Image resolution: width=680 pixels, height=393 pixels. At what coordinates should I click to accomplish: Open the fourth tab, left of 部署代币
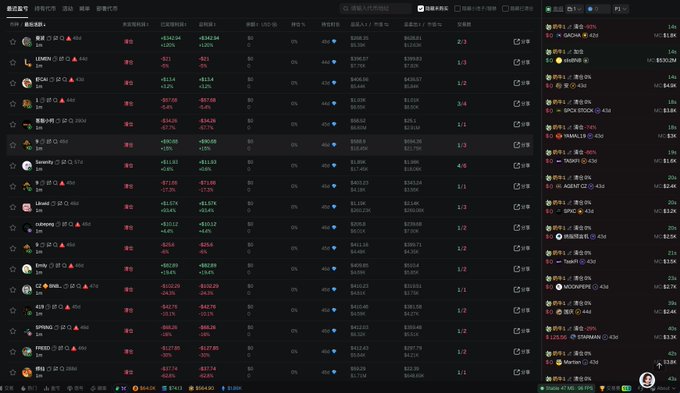pyautogui.click(x=84, y=9)
